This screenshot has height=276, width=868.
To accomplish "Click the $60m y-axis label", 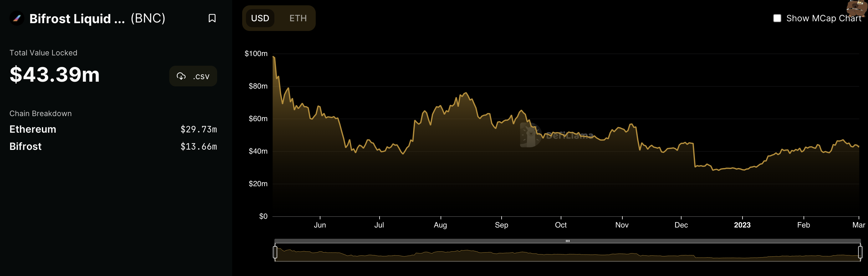I will (258, 119).
